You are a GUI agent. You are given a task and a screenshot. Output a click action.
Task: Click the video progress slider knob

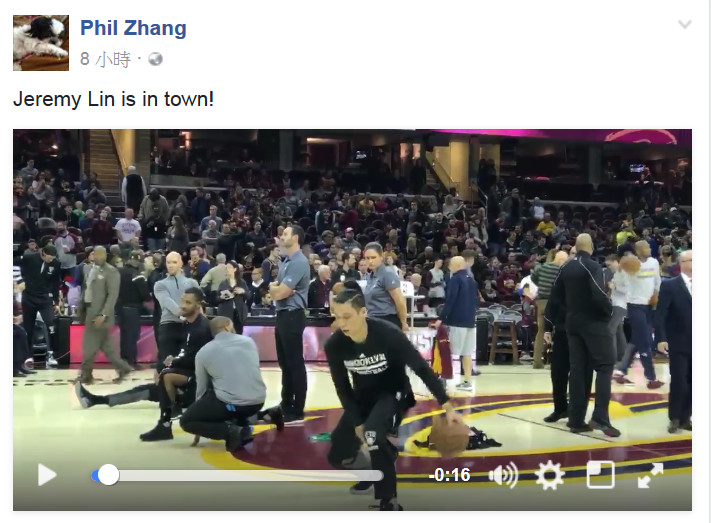tap(108, 475)
